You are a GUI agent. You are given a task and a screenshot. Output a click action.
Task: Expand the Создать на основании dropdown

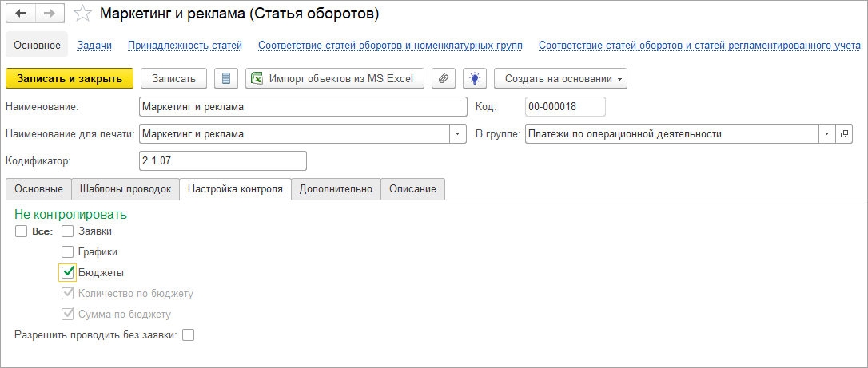point(560,78)
